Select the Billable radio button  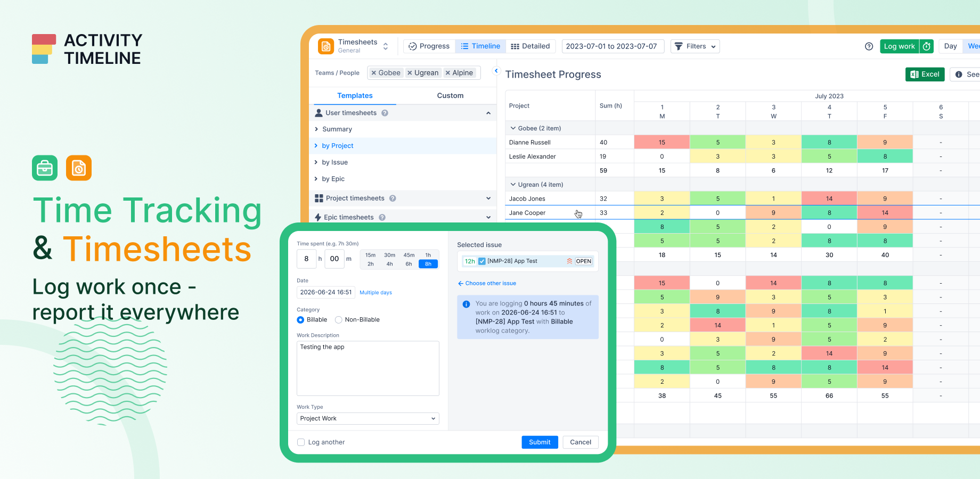(300, 320)
